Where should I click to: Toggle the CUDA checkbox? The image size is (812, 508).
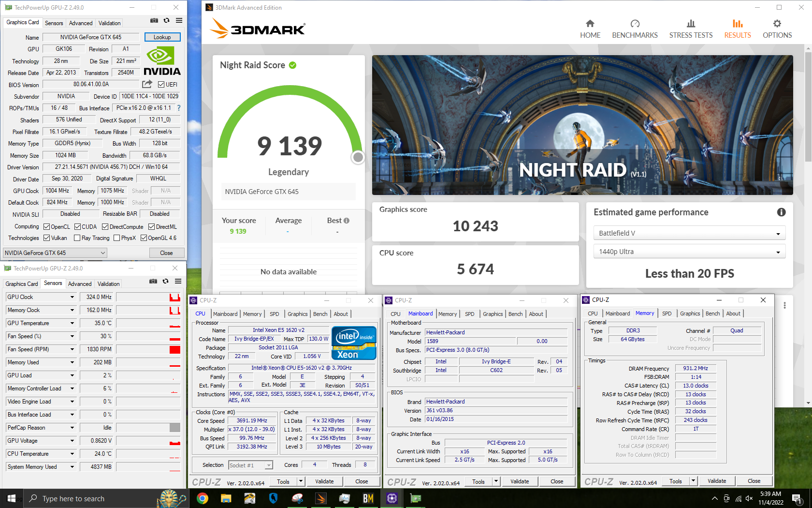point(77,227)
